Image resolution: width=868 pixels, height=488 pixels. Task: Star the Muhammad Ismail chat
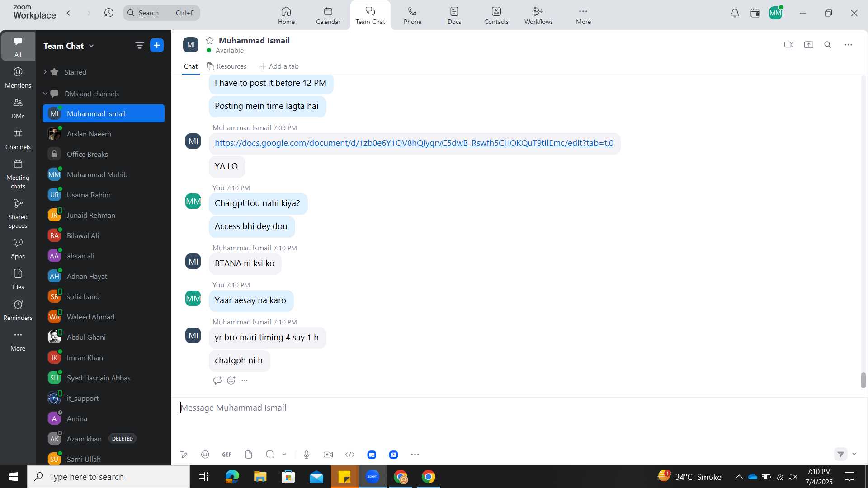point(210,41)
